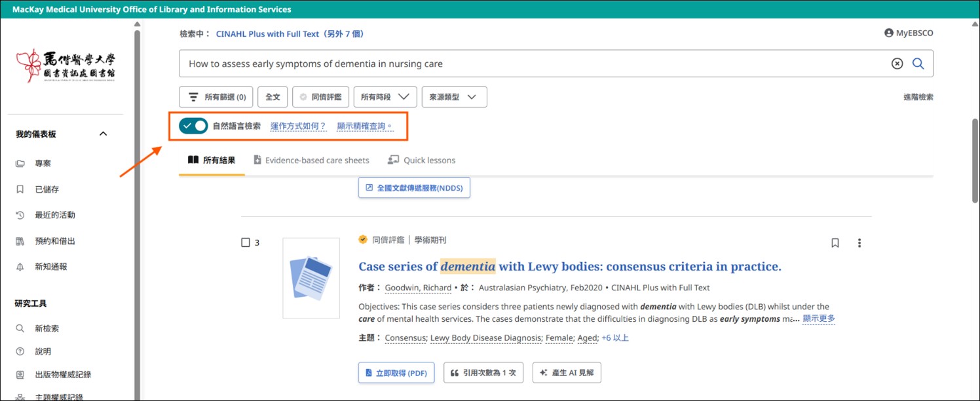Collapse the 我的儀表板 sidebar section
The image size is (980, 401).
[103, 134]
